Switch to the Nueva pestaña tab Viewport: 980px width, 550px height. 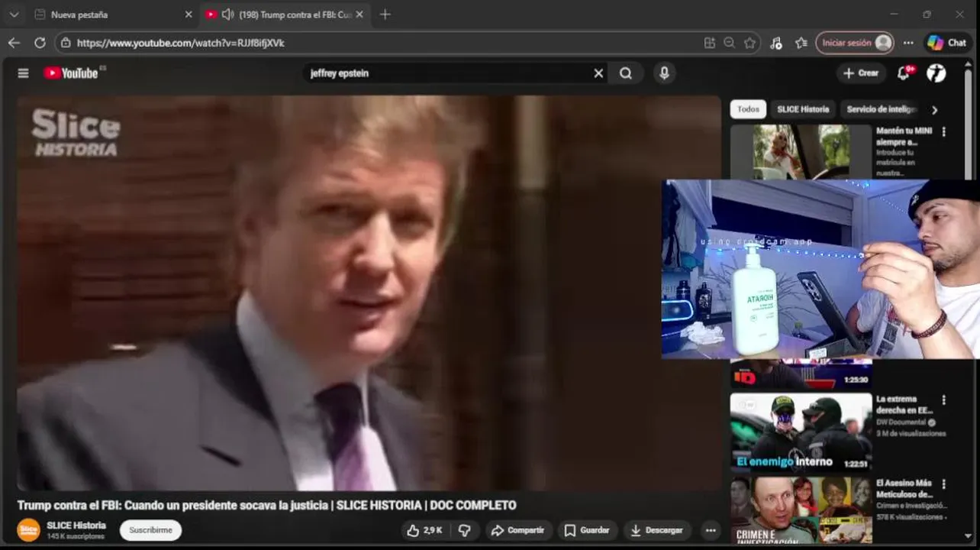click(113, 15)
